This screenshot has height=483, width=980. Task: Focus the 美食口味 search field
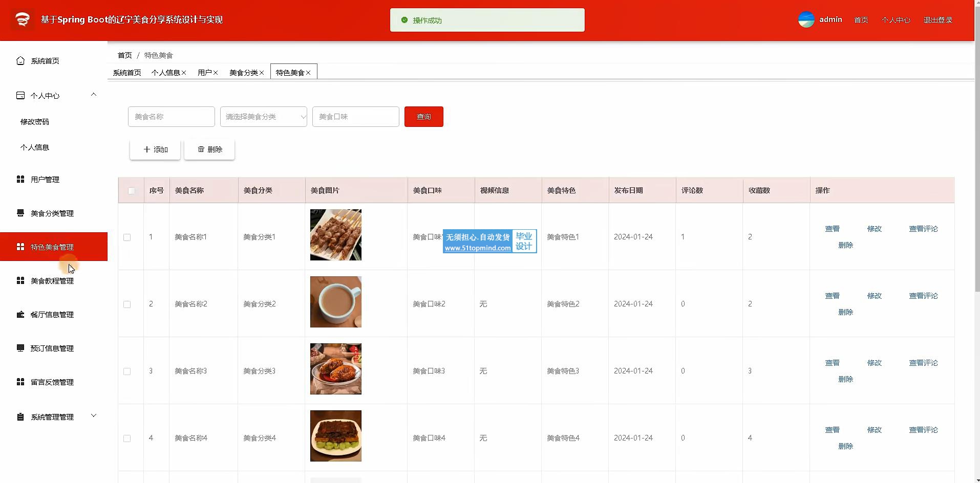click(x=356, y=117)
